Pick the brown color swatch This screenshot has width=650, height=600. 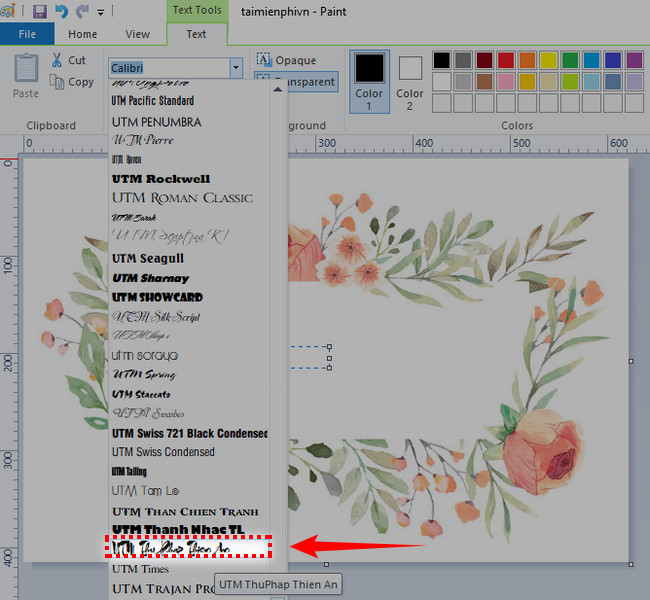484,82
